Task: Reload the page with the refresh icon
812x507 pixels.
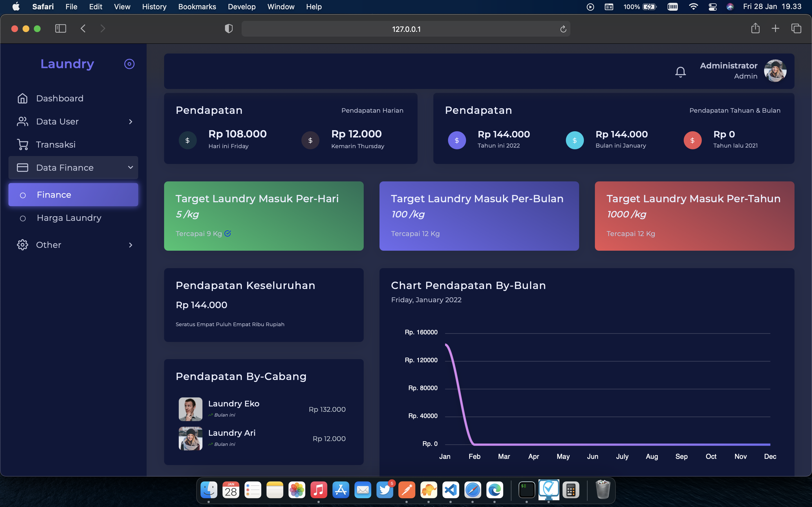Action: pyautogui.click(x=563, y=29)
